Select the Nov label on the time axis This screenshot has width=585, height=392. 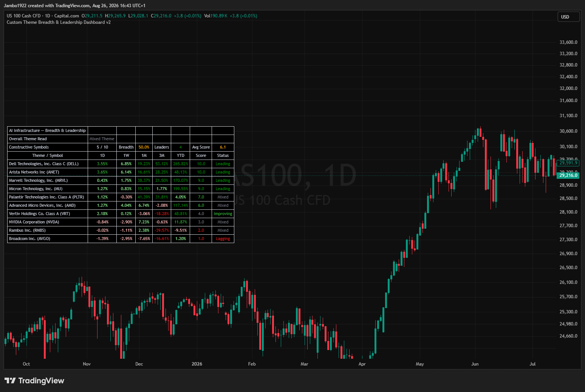click(x=87, y=364)
